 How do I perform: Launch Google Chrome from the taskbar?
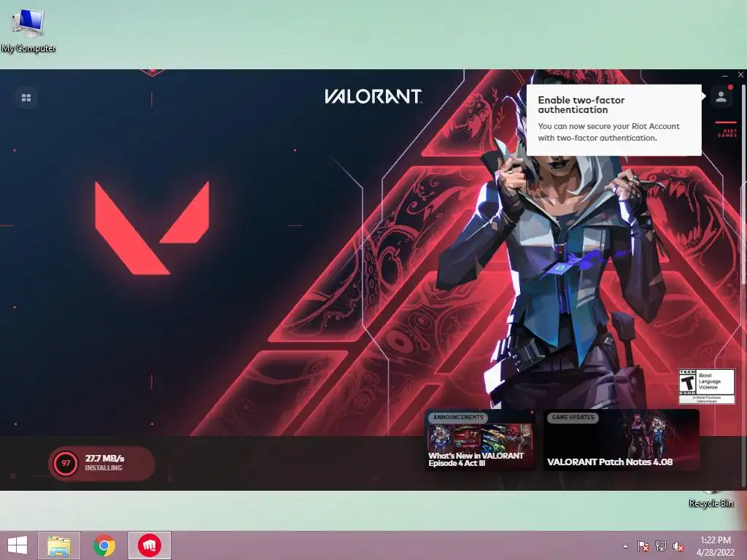104,545
